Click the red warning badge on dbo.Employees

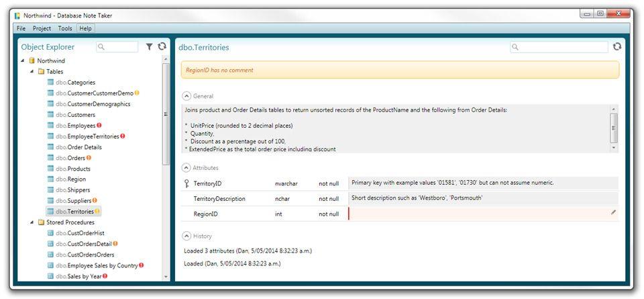[99, 126]
